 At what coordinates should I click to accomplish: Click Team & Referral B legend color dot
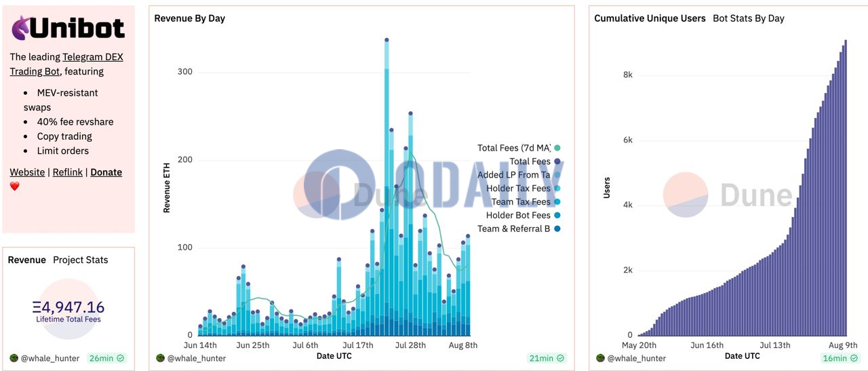pos(557,229)
